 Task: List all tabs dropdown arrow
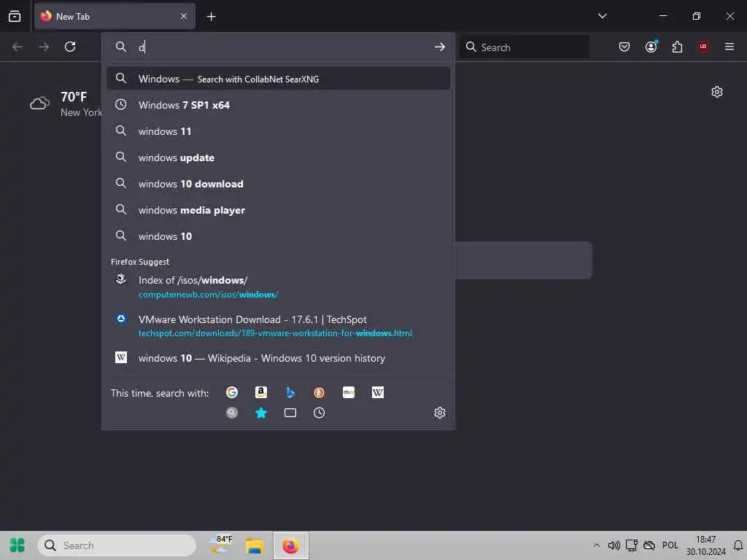click(x=603, y=16)
